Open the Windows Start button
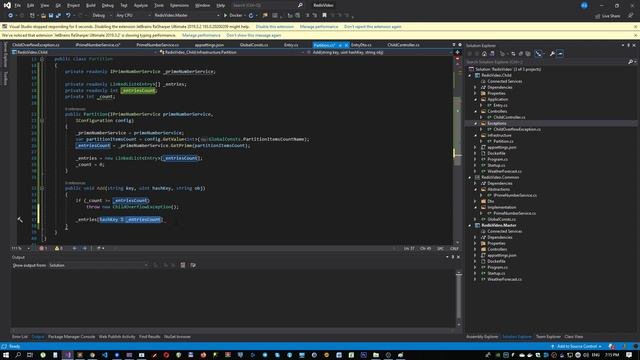Viewport: 640px width, 360px height. [x=6, y=355]
